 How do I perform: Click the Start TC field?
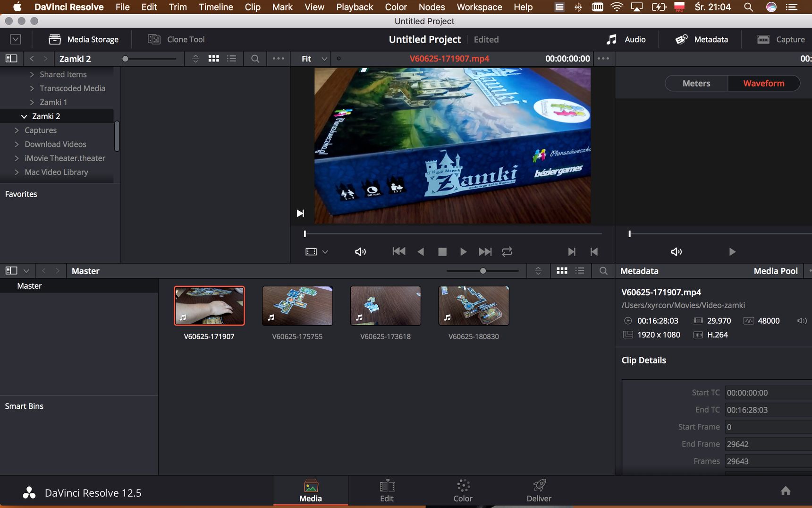tap(769, 393)
